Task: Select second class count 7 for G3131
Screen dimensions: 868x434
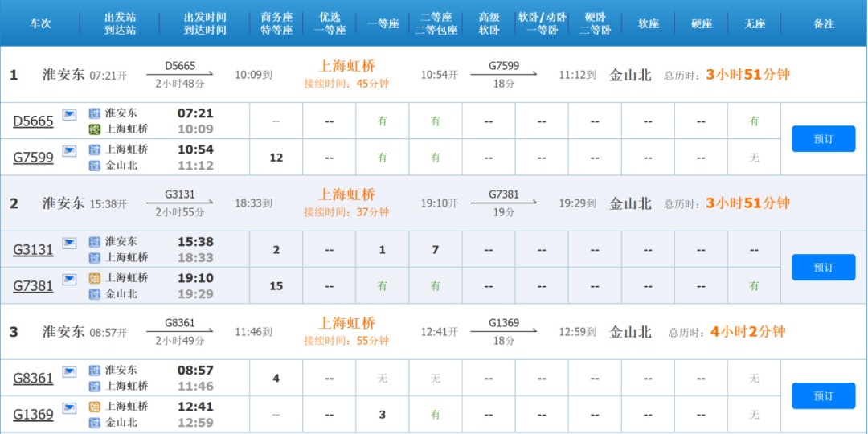Action: tap(436, 250)
